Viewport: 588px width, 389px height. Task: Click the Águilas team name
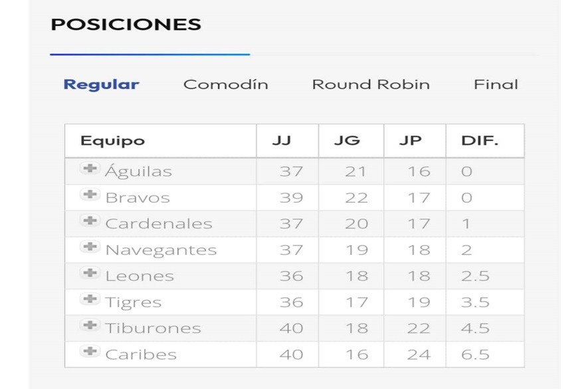click(x=138, y=172)
